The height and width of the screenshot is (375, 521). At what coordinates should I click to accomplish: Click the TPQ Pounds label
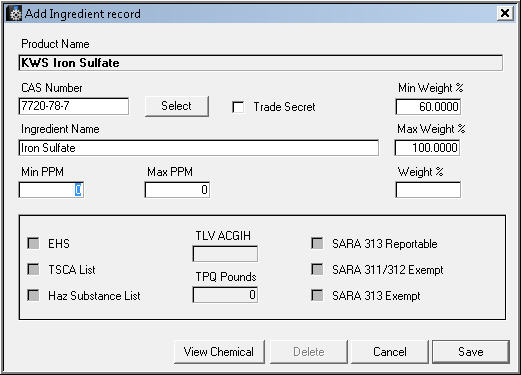pyautogui.click(x=226, y=277)
